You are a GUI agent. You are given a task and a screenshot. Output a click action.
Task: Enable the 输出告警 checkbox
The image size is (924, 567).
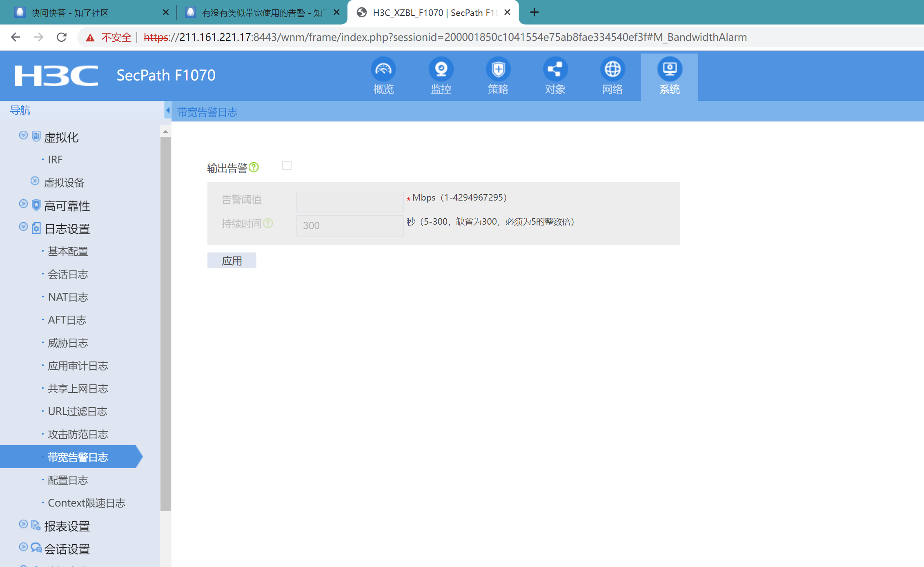pyautogui.click(x=287, y=165)
